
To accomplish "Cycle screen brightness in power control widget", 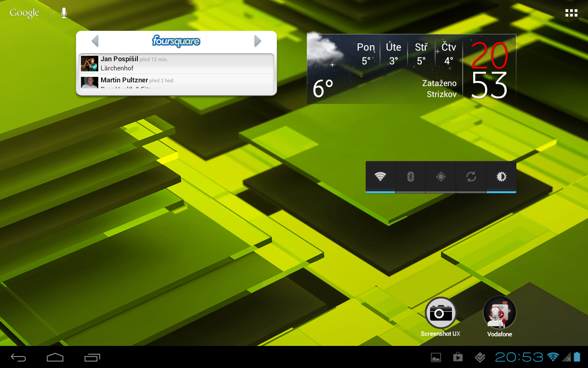I will click(x=501, y=177).
